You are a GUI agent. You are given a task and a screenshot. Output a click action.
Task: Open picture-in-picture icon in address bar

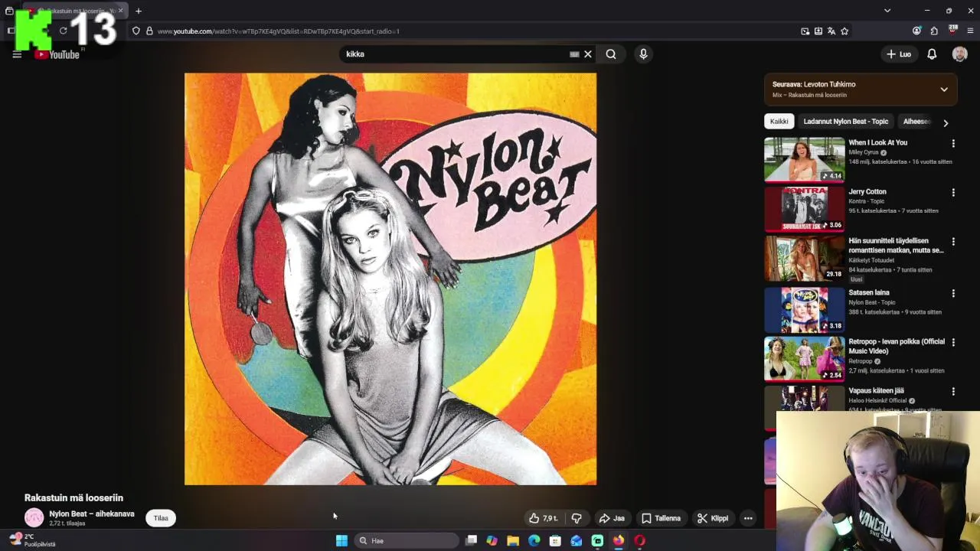pos(805,31)
